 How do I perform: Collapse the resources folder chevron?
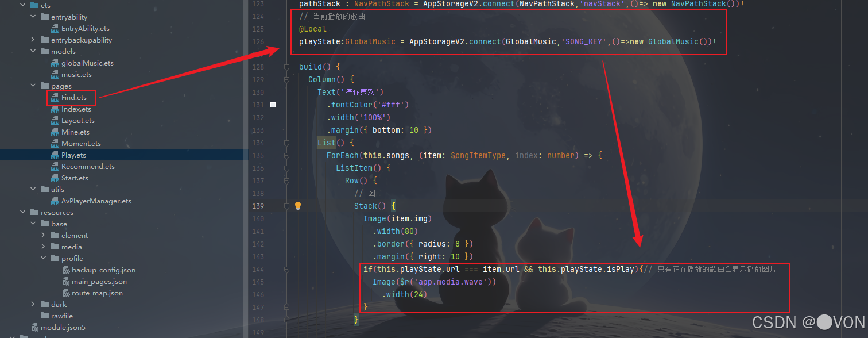click(x=23, y=212)
